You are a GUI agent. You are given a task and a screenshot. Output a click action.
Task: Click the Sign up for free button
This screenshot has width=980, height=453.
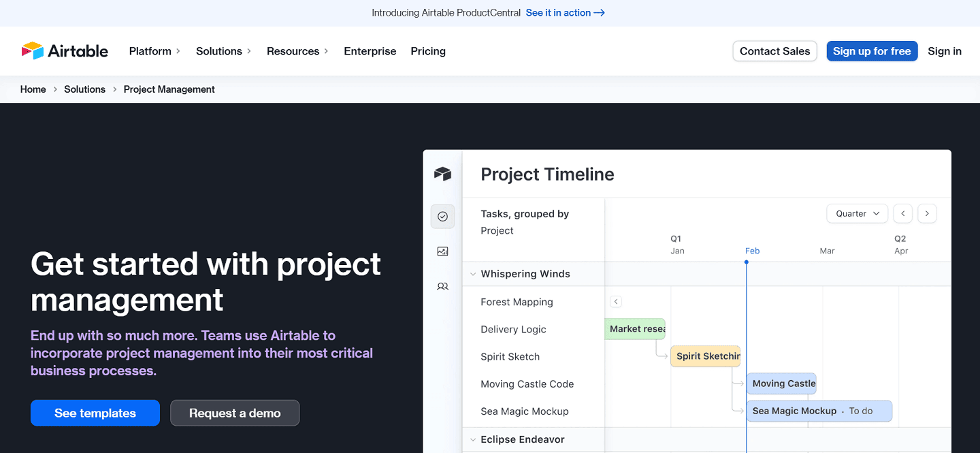pyautogui.click(x=872, y=50)
